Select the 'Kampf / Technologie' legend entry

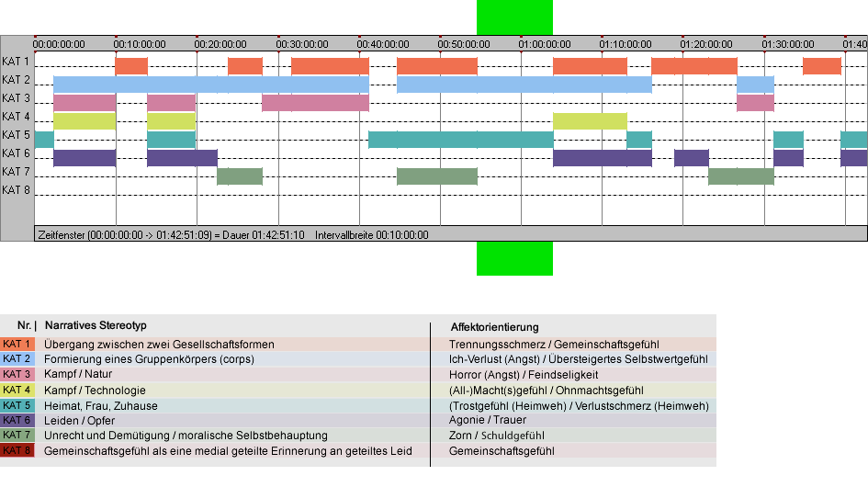(x=96, y=390)
